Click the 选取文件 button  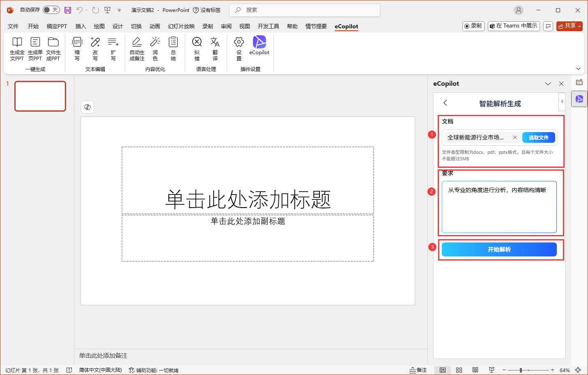tap(538, 137)
